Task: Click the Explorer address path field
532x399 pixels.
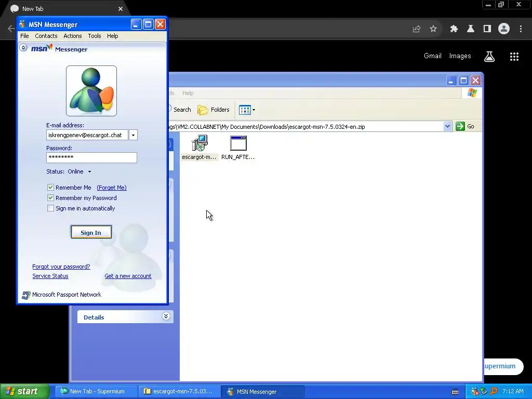Action: pos(306,127)
